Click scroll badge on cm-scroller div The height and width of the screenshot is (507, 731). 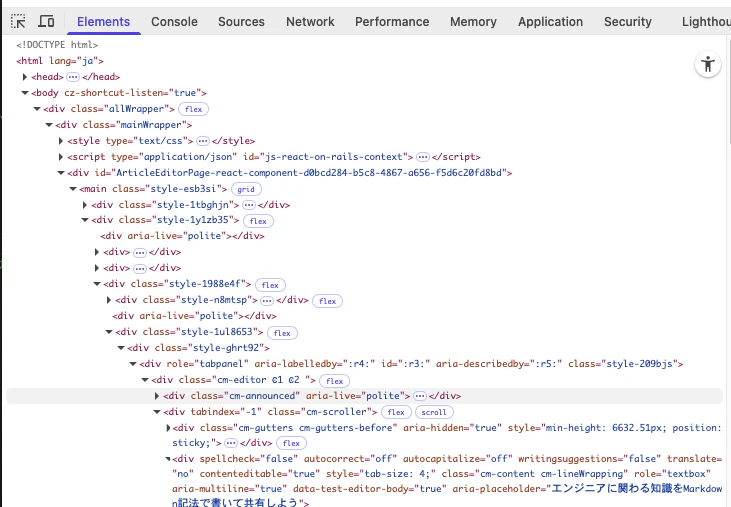point(434,412)
